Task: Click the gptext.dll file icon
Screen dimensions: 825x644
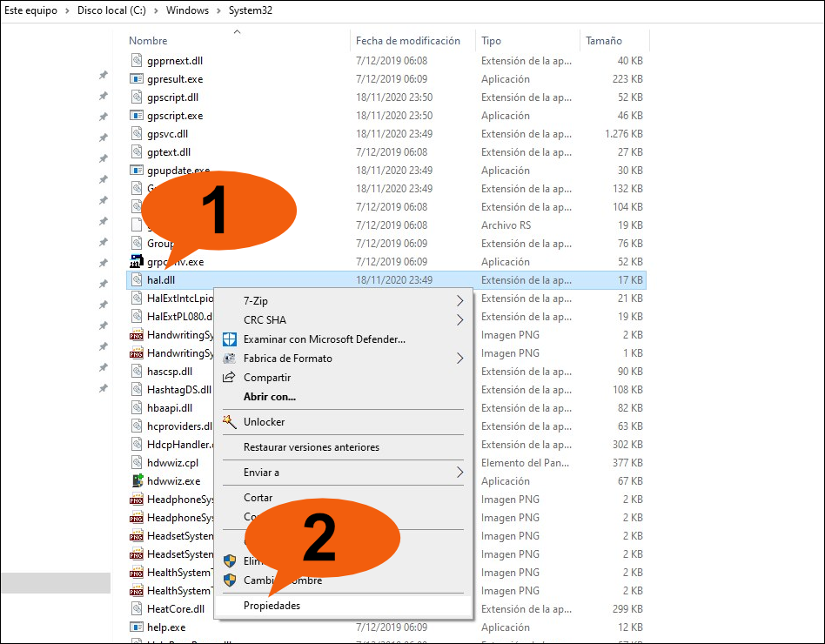Action: pyautogui.click(x=137, y=152)
